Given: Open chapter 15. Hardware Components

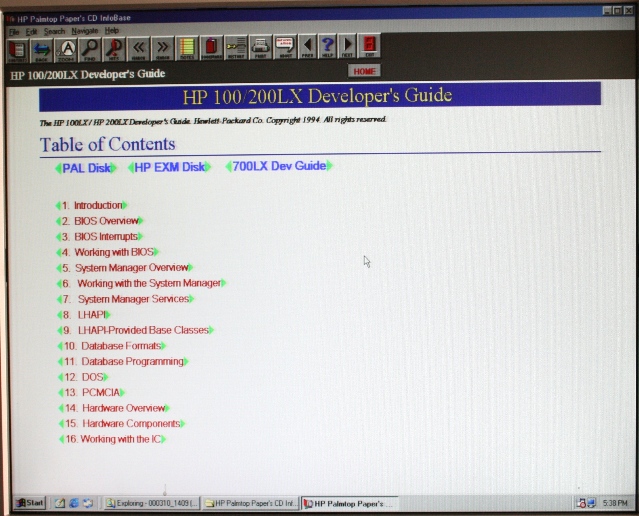Looking at the screenshot, I should point(122,423).
